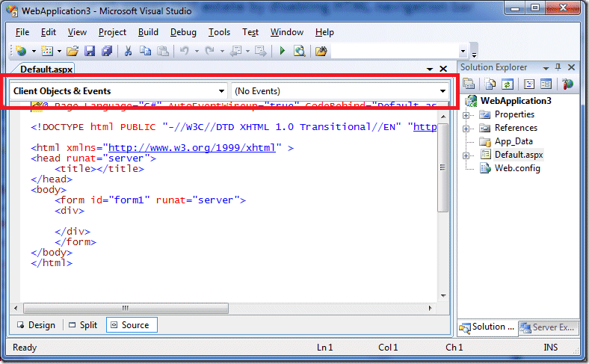The height and width of the screenshot is (364, 589).
Task: Click the Copy icon in the toolbar
Action: [145, 51]
